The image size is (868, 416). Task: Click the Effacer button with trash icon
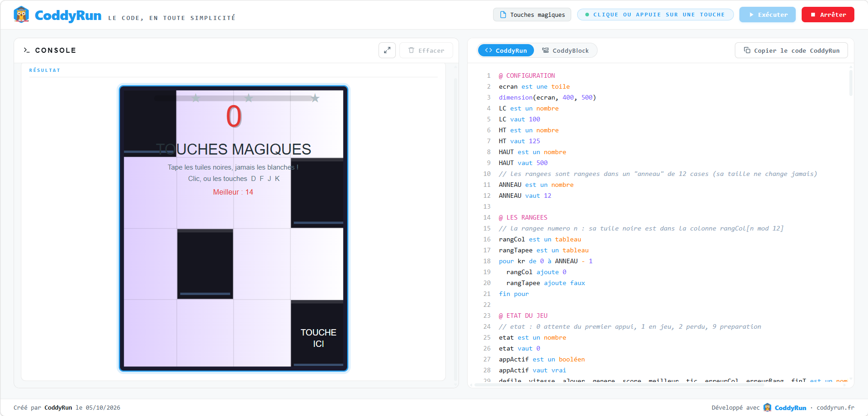pos(426,50)
